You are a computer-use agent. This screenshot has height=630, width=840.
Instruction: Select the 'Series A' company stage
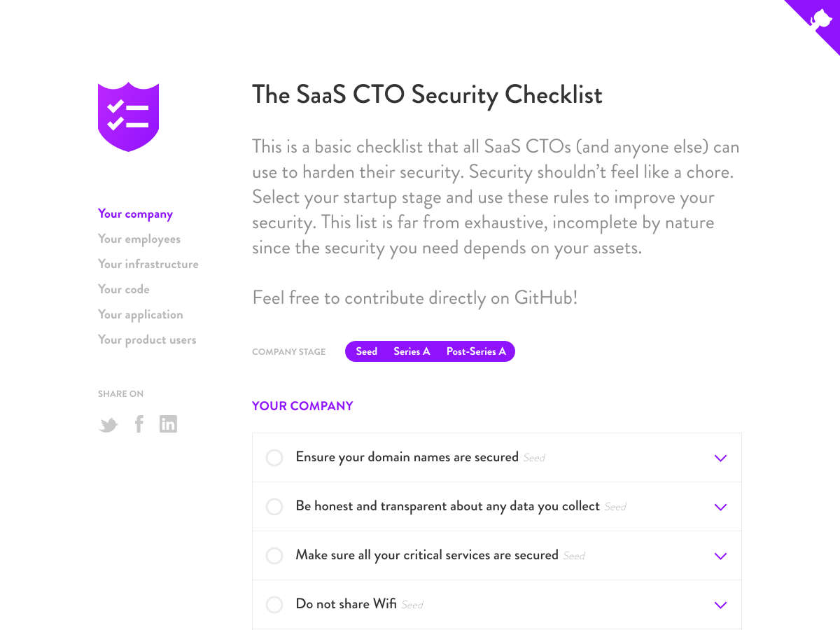click(412, 351)
